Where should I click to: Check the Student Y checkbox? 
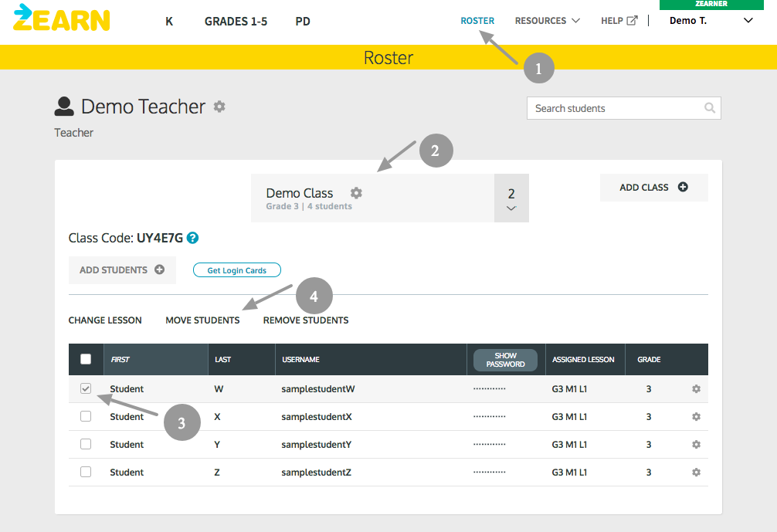click(86, 444)
